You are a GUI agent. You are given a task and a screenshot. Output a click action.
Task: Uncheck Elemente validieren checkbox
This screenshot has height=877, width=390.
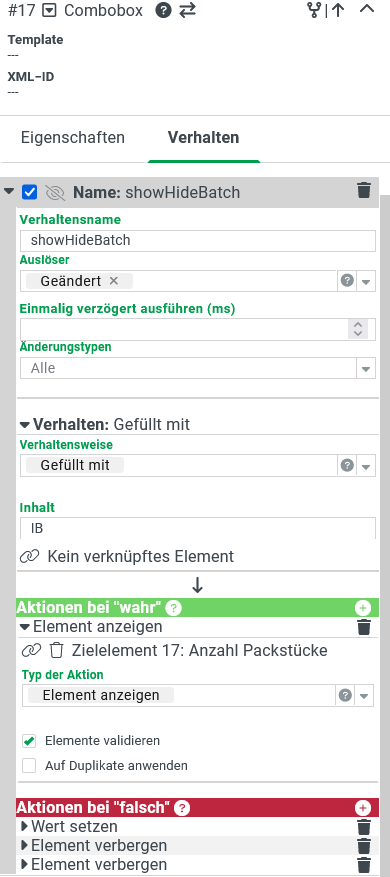tap(29, 741)
